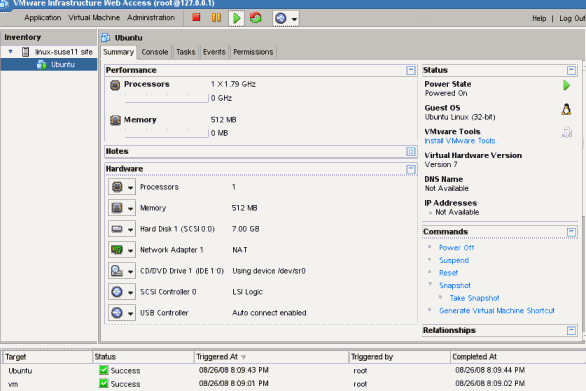Click the Linux penguin Guest OS icon
Viewport: 586px width, 391px height.
tap(566, 109)
